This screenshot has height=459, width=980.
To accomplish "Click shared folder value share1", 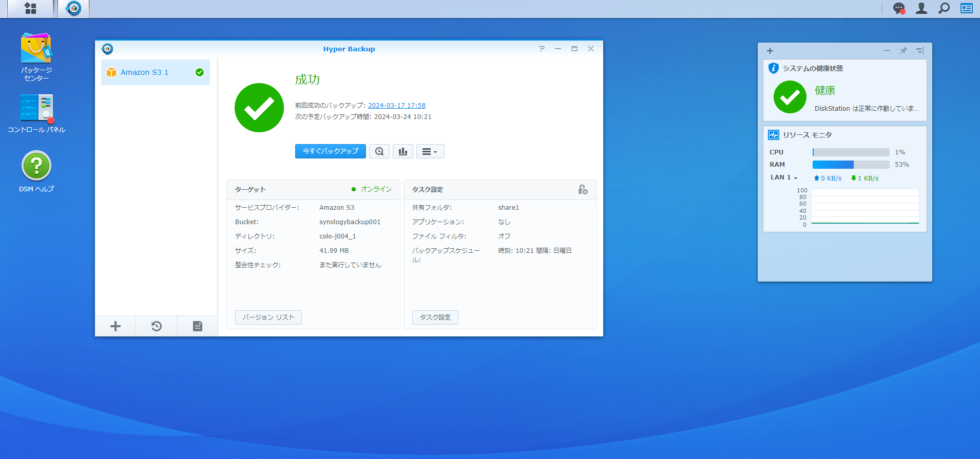I will point(509,208).
